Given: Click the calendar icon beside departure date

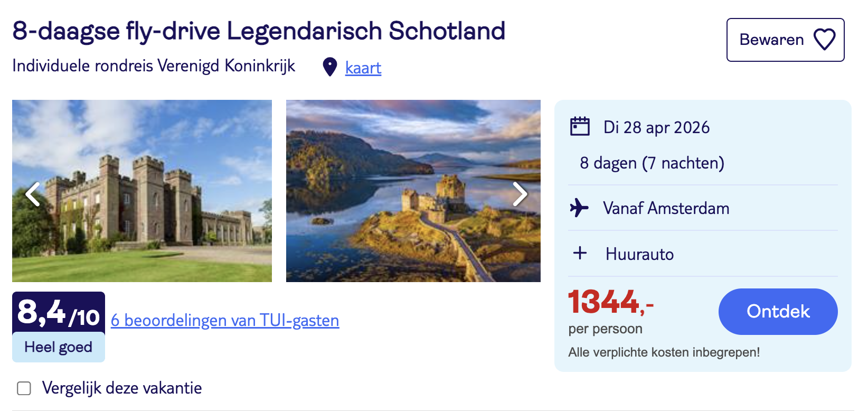Looking at the screenshot, I should pyautogui.click(x=580, y=127).
